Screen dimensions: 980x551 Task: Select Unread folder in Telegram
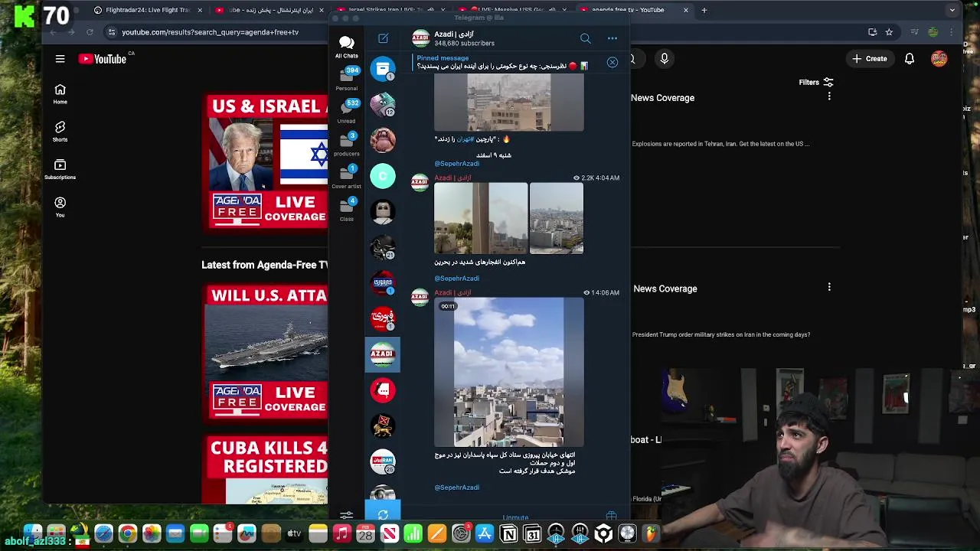point(346,111)
